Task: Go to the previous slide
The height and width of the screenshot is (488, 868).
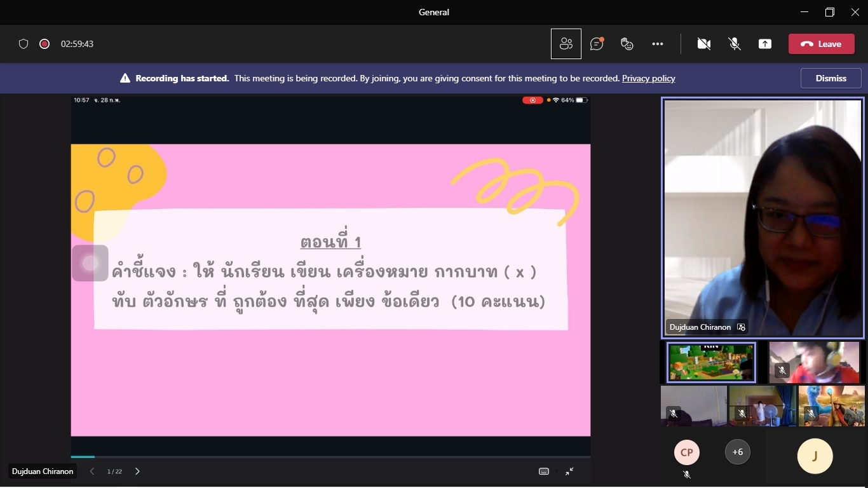Action: pos(92,471)
